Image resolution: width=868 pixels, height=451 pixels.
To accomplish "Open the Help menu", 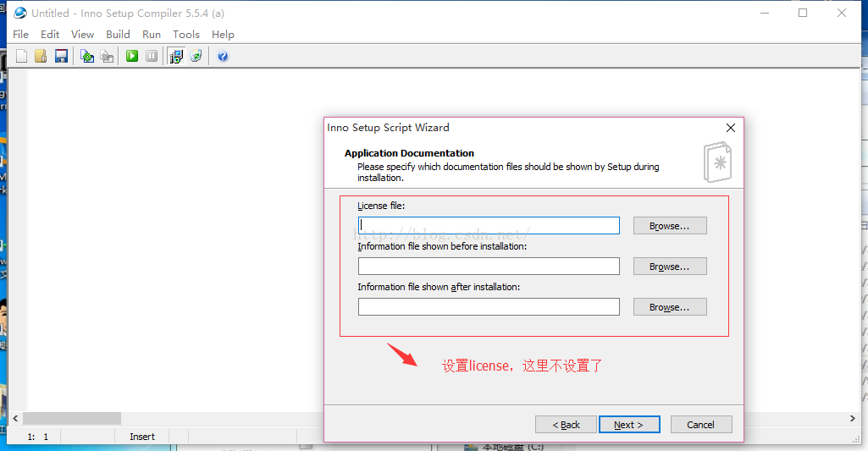I will tap(223, 35).
